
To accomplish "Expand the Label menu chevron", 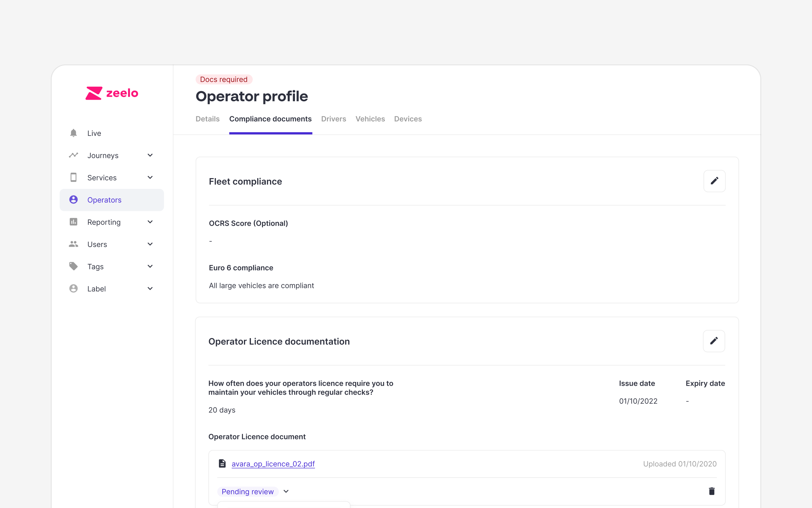I will point(150,288).
